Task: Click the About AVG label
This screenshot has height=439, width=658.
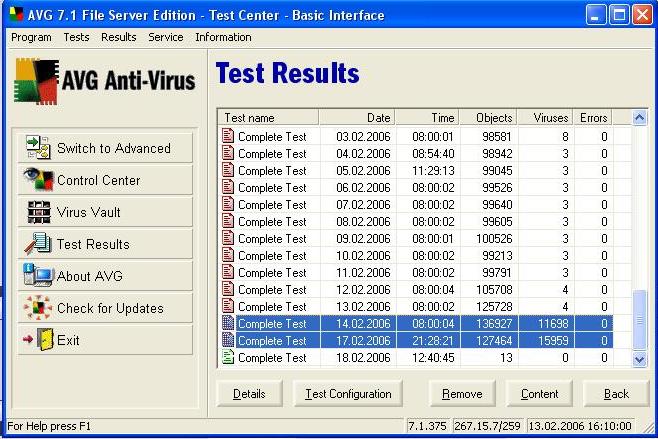Action: (x=89, y=276)
